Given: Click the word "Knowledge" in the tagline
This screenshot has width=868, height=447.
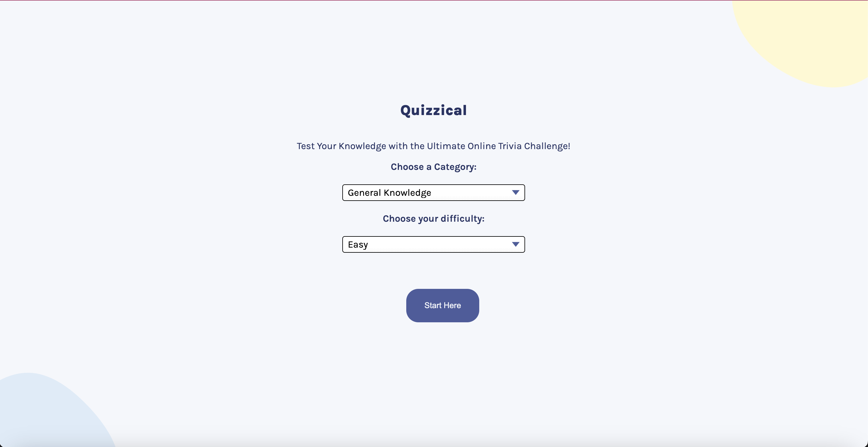Looking at the screenshot, I should (362, 146).
